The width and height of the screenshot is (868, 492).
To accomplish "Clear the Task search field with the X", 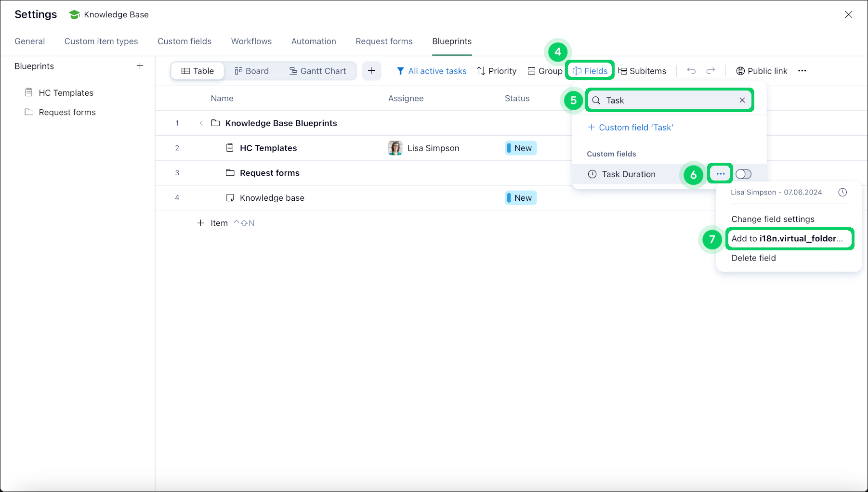I will [742, 100].
